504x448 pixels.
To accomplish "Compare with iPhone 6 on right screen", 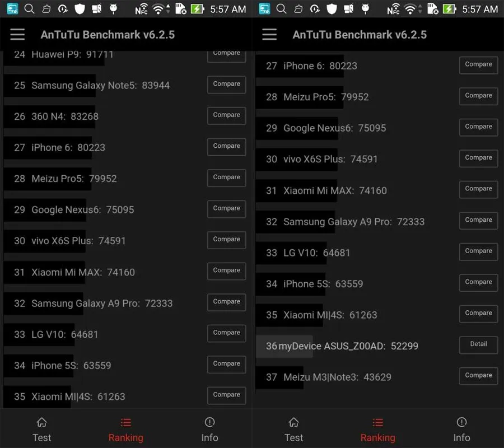I will pyautogui.click(x=479, y=65).
